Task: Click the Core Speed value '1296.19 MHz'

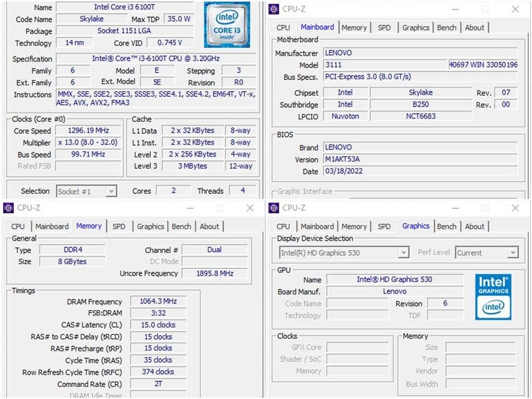Action: (88, 131)
